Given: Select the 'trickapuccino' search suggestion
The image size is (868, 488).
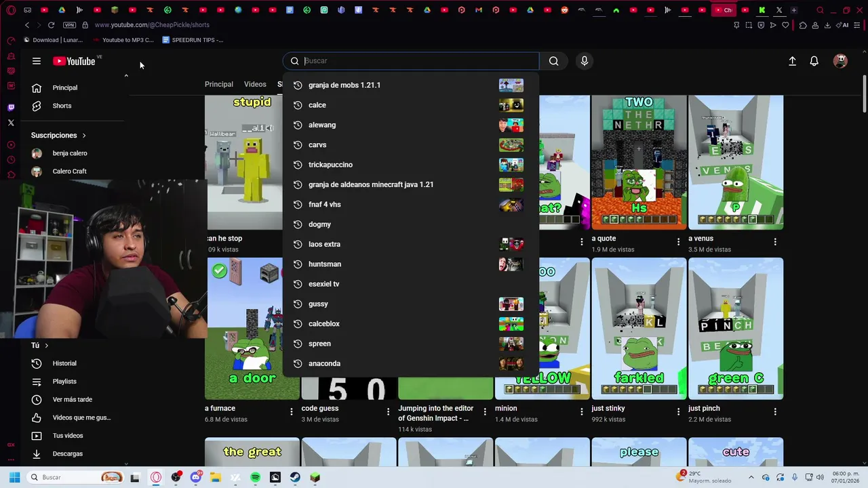Looking at the screenshot, I should click(411, 165).
